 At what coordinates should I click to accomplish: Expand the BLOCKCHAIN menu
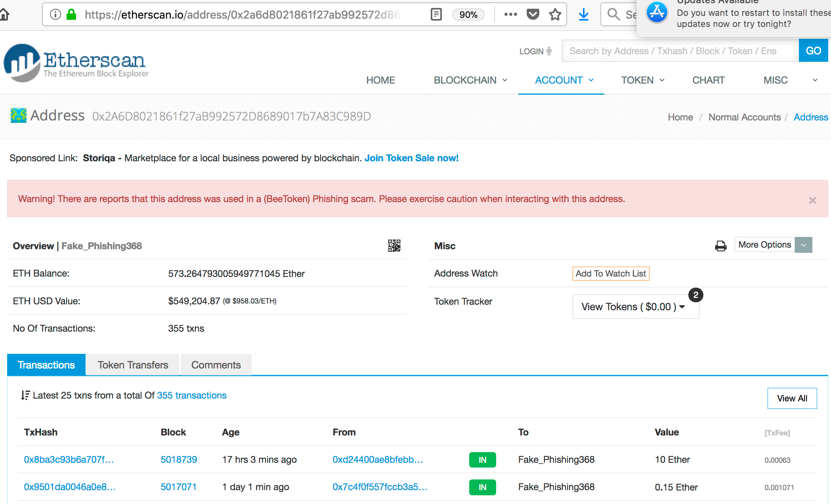point(470,80)
